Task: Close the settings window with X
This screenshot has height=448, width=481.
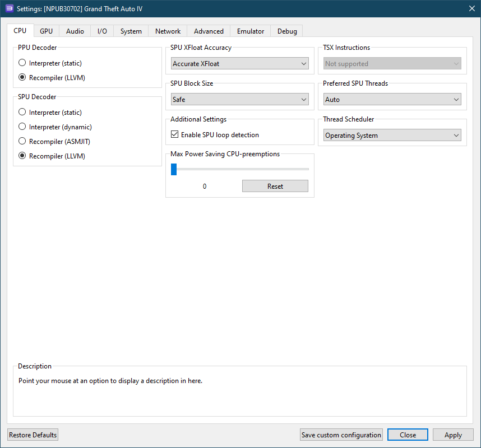Action: coord(471,8)
